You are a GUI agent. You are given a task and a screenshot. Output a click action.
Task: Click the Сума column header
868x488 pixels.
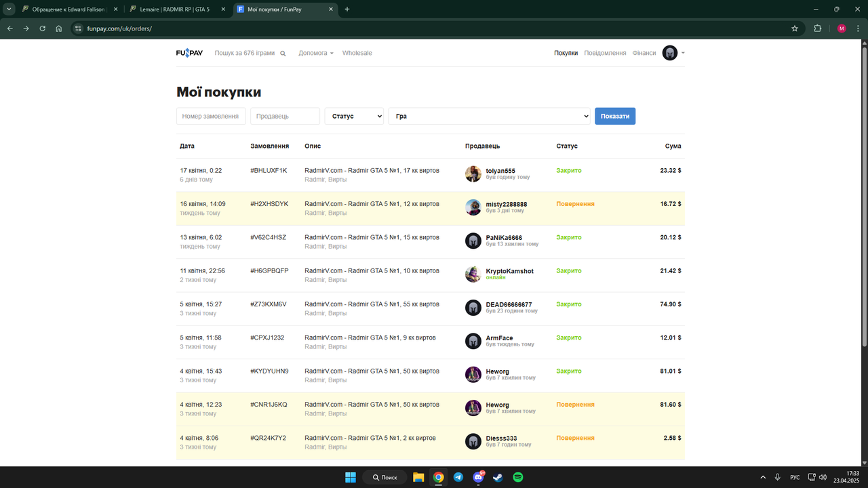[x=673, y=146]
